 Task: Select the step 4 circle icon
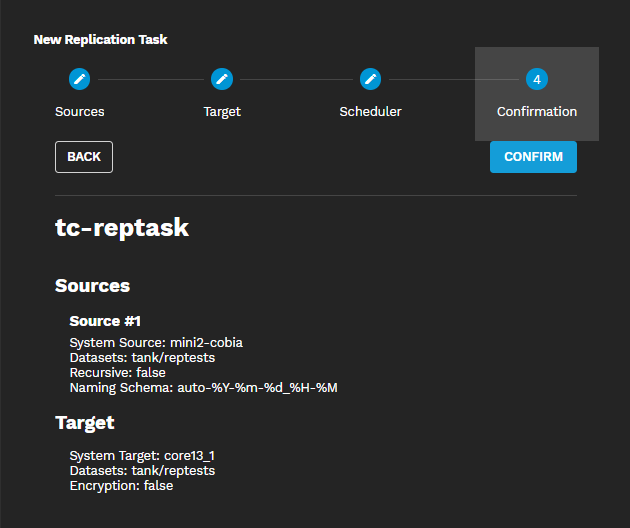[537, 79]
